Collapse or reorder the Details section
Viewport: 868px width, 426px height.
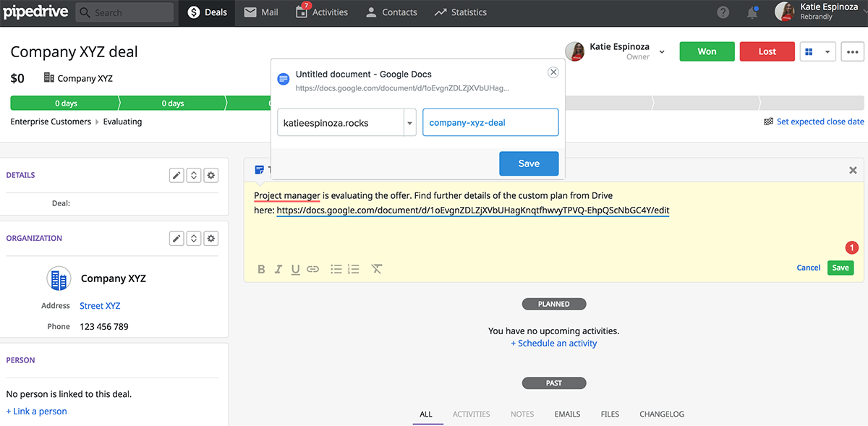point(194,175)
